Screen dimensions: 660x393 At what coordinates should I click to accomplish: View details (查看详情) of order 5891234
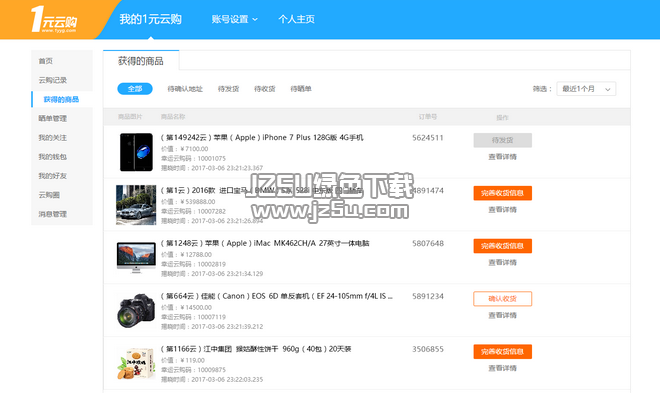click(x=503, y=315)
